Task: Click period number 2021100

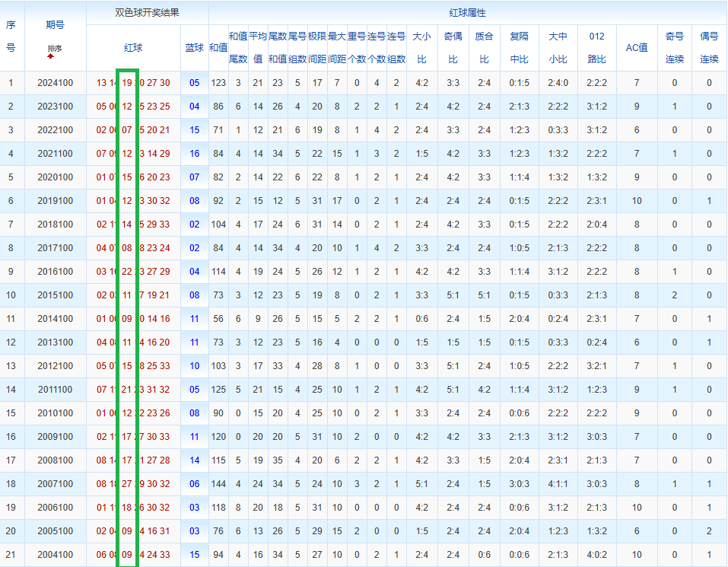Action: point(56,154)
